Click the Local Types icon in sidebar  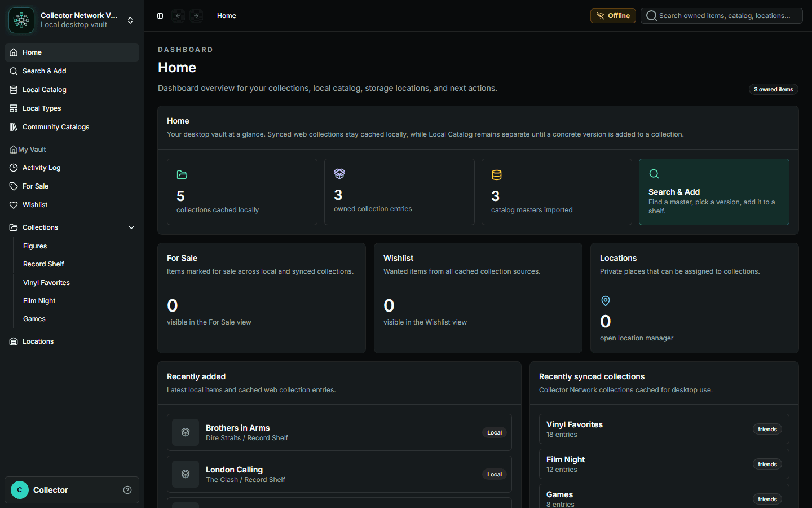coord(14,108)
